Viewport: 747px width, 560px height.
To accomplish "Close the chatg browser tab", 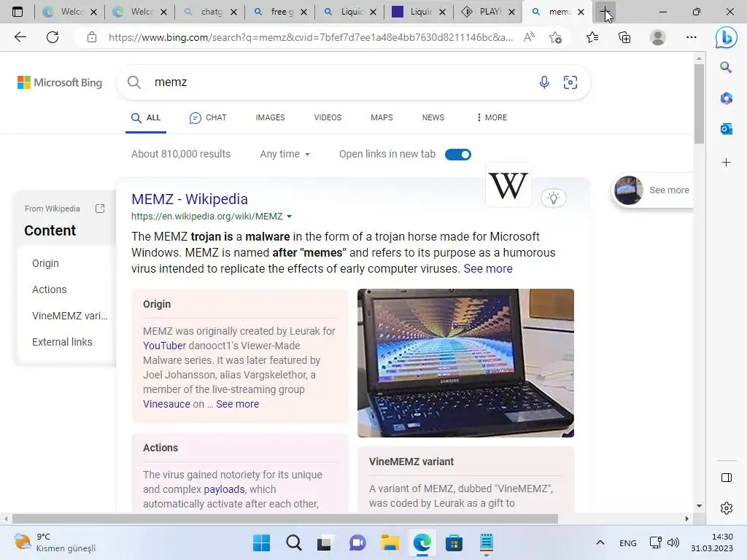I will (x=233, y=12).
